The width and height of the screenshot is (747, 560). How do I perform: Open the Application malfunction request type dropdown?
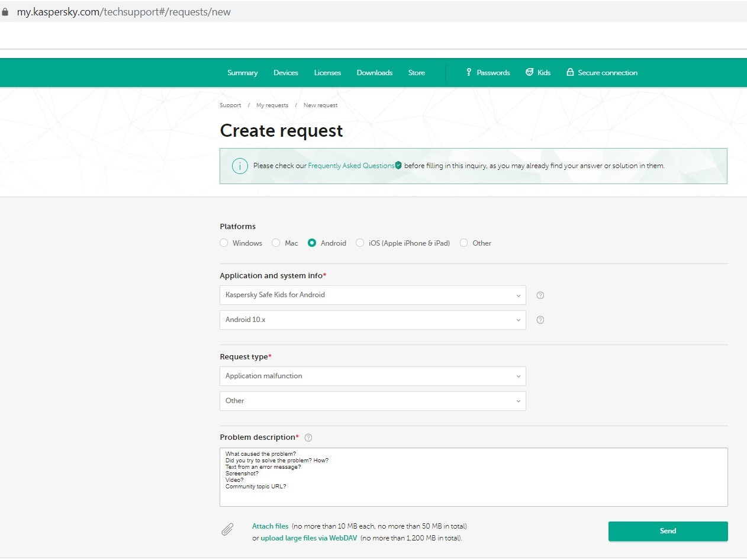click(x=373, y=376)
